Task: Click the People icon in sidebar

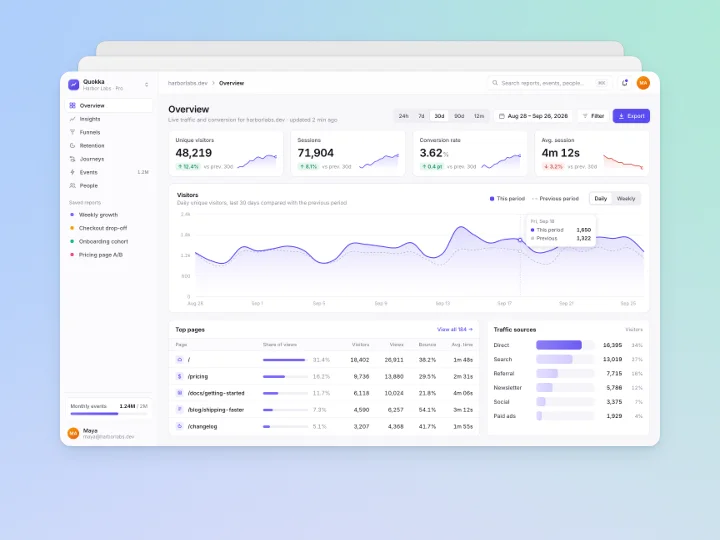Action: click(72, 186)
